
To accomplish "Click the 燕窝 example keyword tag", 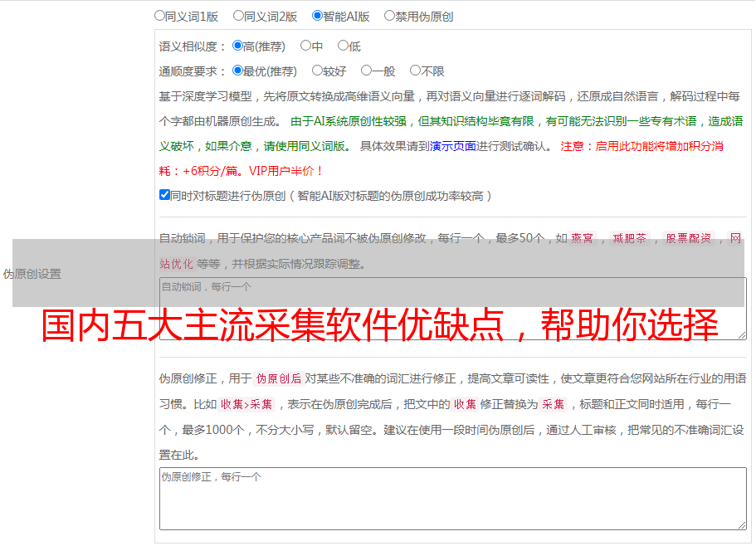I will [x=582, y=238].
